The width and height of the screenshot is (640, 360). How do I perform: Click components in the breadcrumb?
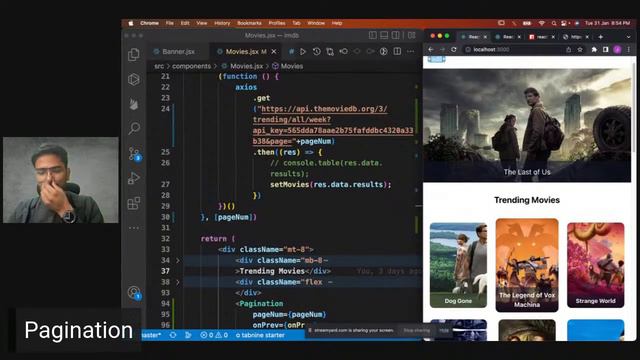[191, 66]
